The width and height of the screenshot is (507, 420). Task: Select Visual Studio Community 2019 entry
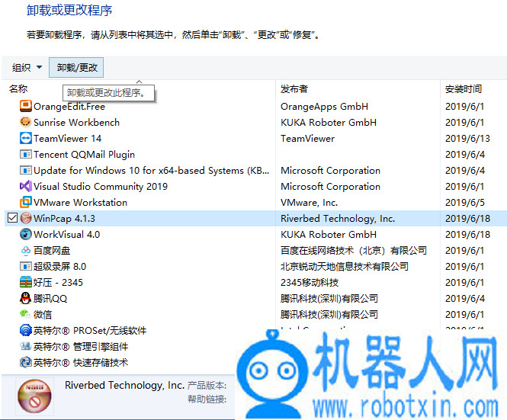tap(101, 186)
